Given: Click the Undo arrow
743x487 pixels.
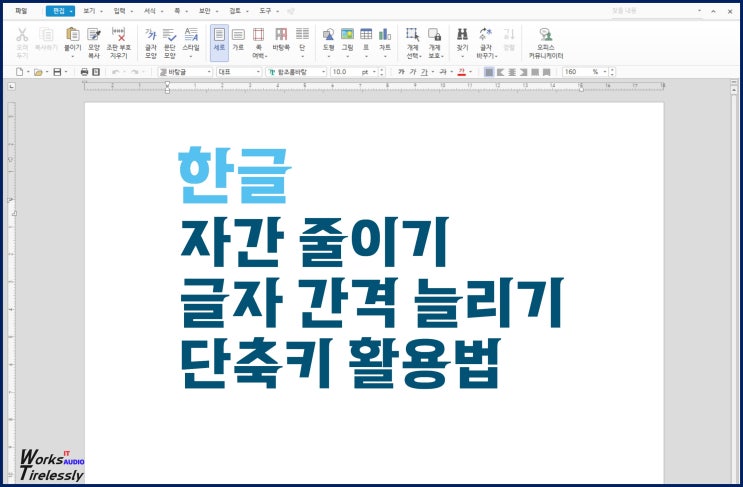Looking at the screenshot, I should tap(116, 72).
